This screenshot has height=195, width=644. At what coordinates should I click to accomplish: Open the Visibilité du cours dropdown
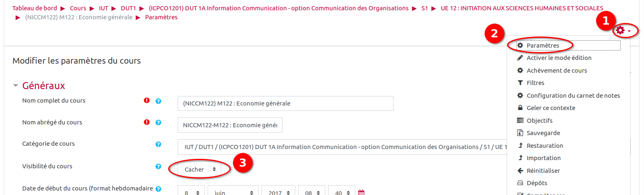point(200,169)
